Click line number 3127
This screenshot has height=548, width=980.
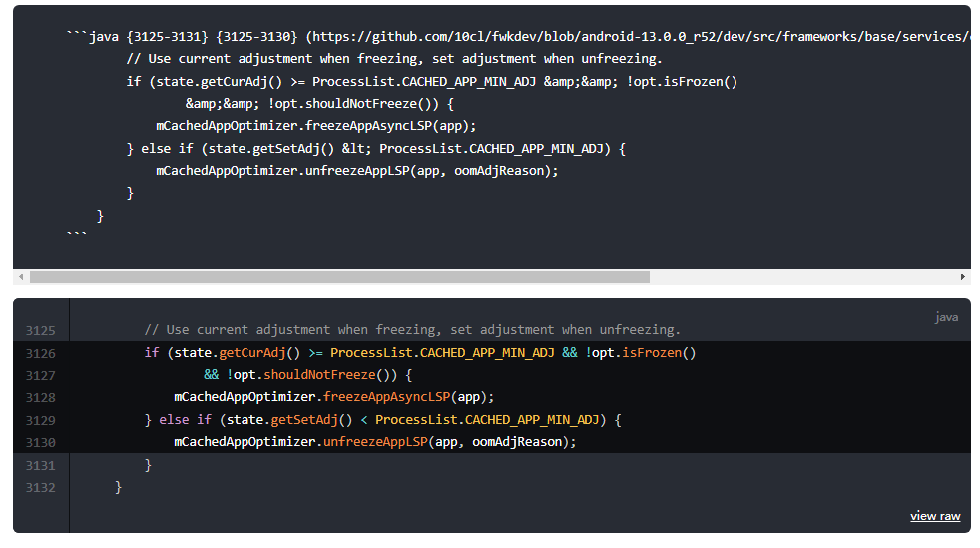(x=40, y=375)
